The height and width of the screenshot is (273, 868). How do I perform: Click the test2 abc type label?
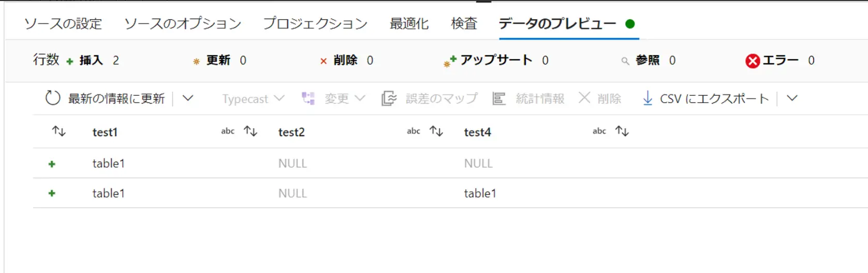[x=414, y=131]
